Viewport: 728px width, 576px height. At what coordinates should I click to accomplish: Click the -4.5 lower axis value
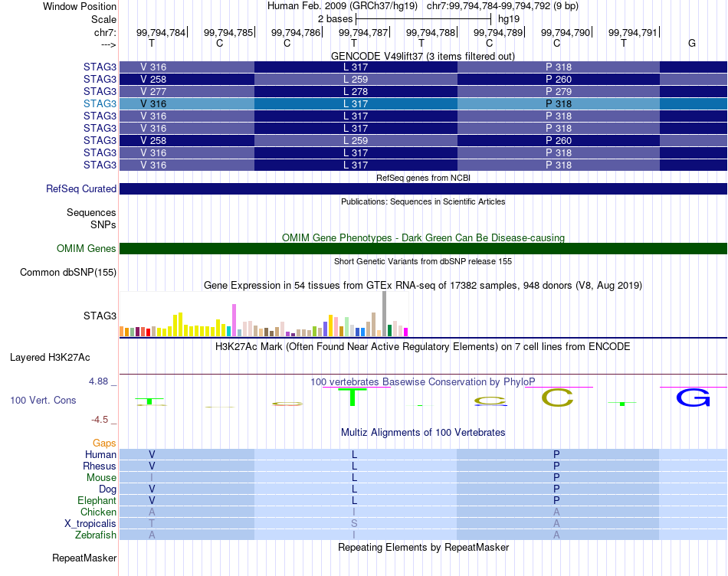[x=100, y=420]
